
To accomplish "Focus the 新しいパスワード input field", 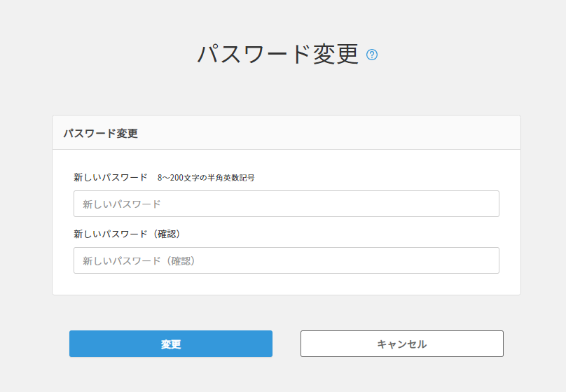I will pyautogui.click(x=287, y=204).
